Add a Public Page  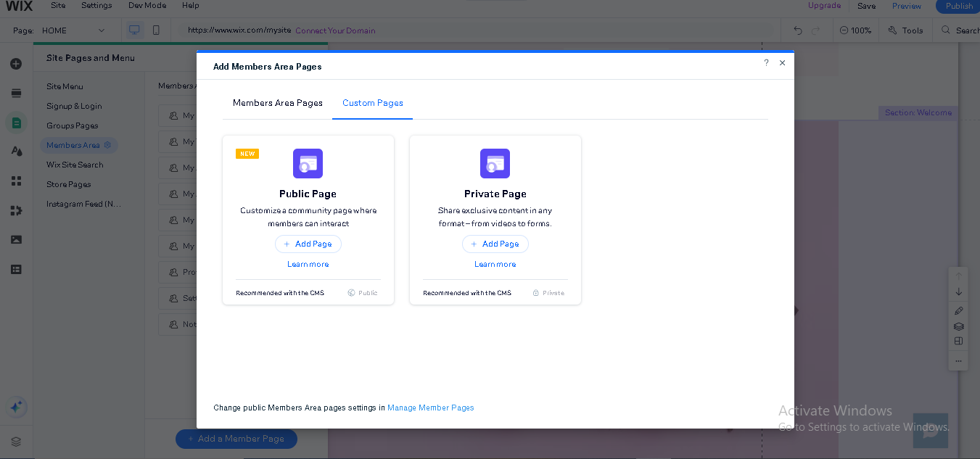(308, 244)
